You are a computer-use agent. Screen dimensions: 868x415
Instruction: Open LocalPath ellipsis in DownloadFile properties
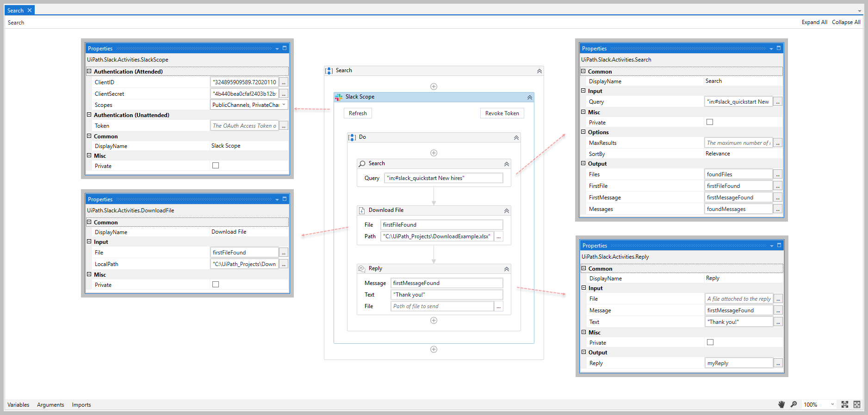pyautogui.click(x=284, y=264)
